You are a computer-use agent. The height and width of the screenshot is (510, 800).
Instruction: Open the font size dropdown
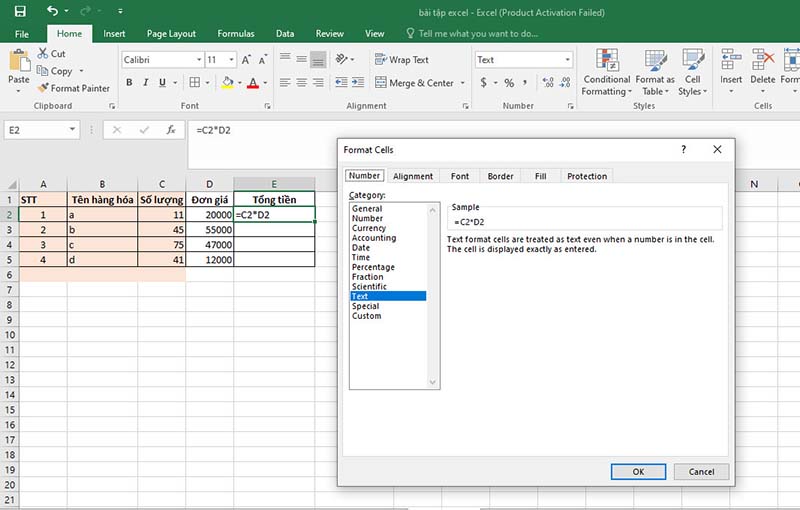click(x=231, y=60)
